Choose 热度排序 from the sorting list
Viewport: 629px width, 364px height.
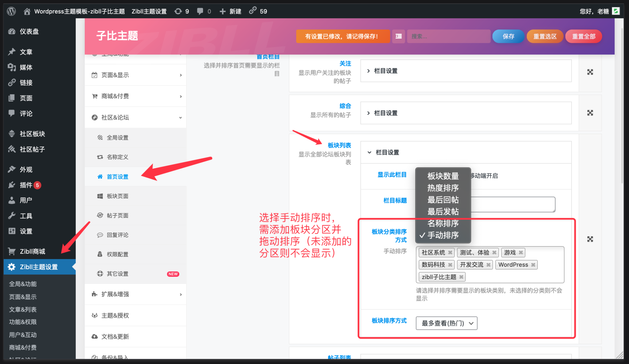pos(443,188)
